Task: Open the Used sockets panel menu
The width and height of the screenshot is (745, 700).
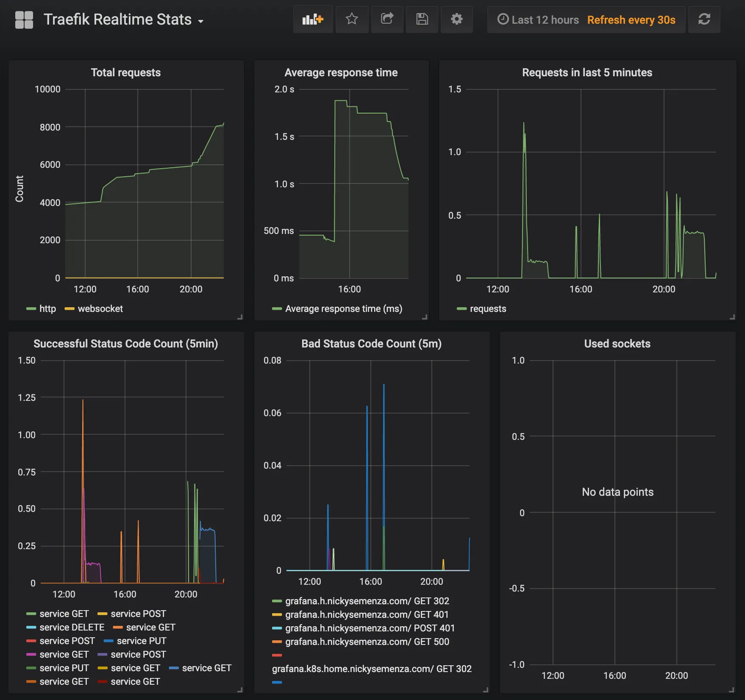Action: coord(617,344)
